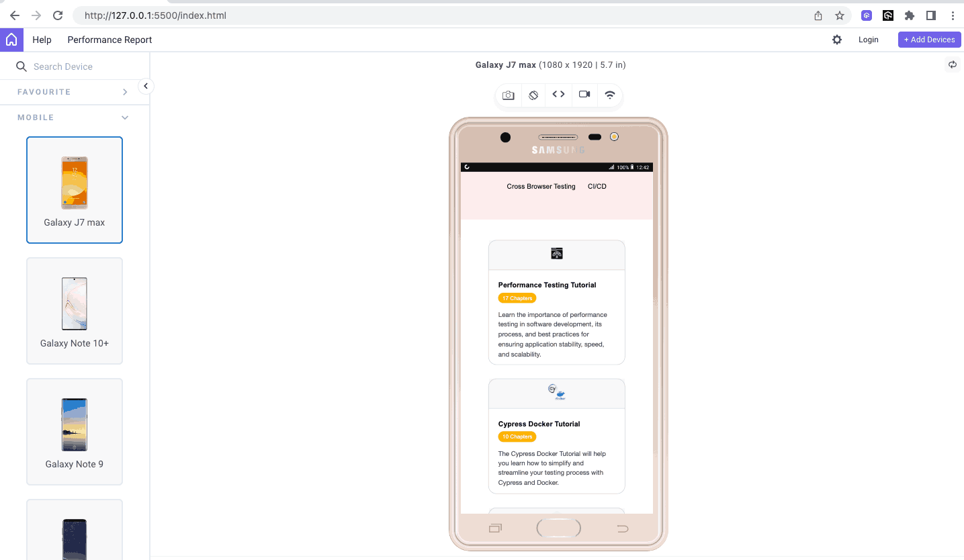Click the share icon in the address bar

coord(818,15)
